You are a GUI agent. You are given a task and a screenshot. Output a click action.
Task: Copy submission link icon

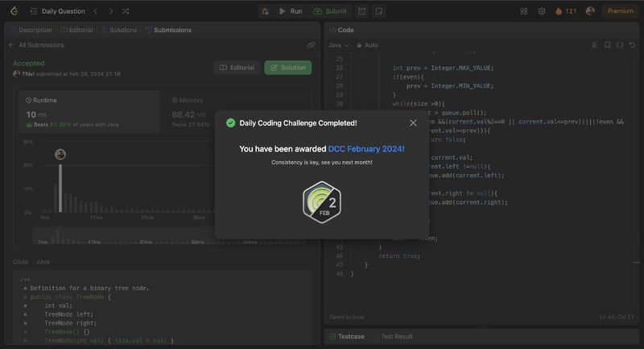click(311, 45)
